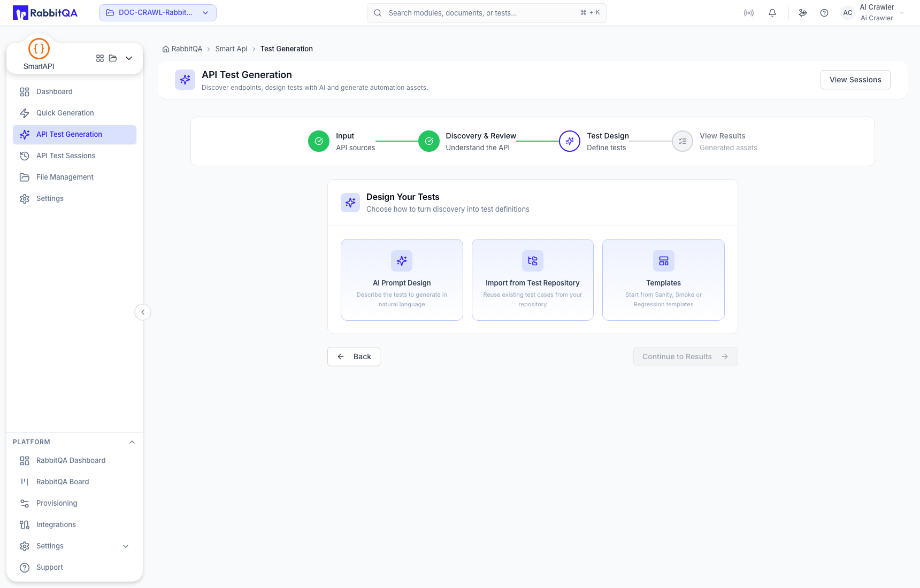Expand platform Settings submenu chevron
Screen dimensions: 920x588
pos(126,546)
